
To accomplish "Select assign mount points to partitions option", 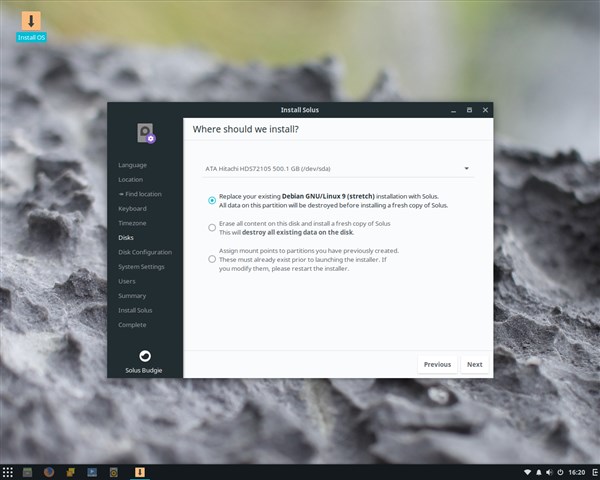I will [x=212, y=259].
